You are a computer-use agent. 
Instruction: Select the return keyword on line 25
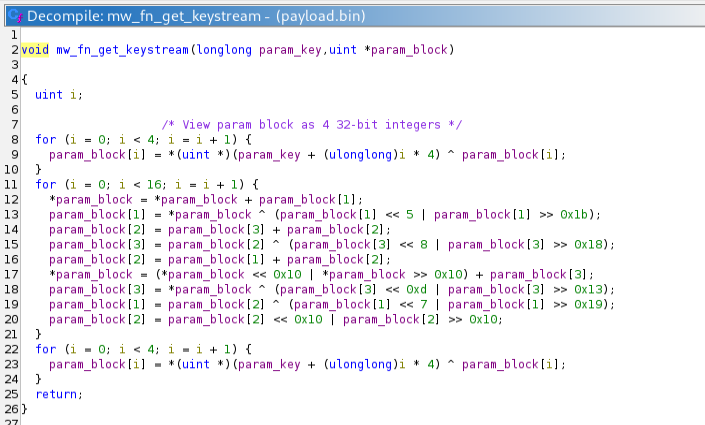tap(56, 394)
